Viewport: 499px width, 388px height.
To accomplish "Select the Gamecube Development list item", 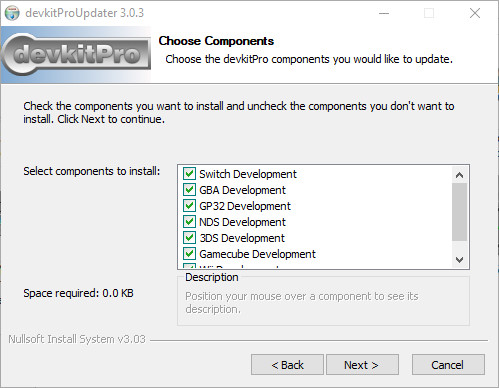I will tap(257, 254).
